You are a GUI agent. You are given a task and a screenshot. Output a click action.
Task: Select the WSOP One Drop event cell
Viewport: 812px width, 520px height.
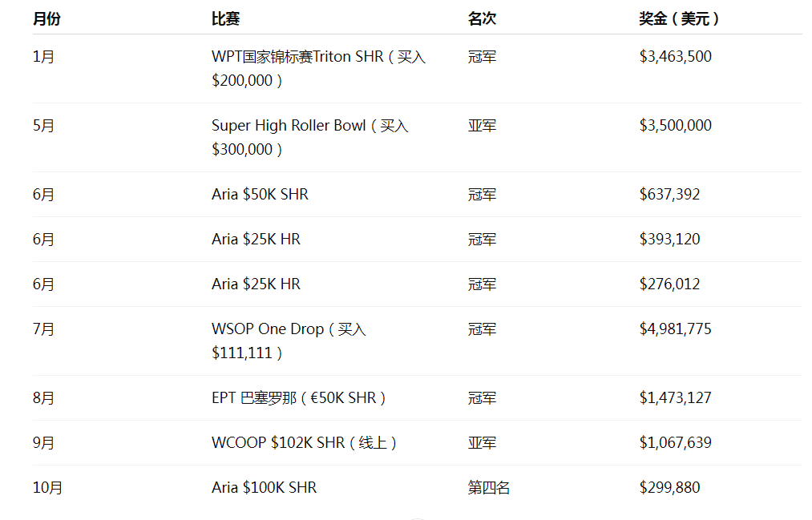(x=289, y=341)
